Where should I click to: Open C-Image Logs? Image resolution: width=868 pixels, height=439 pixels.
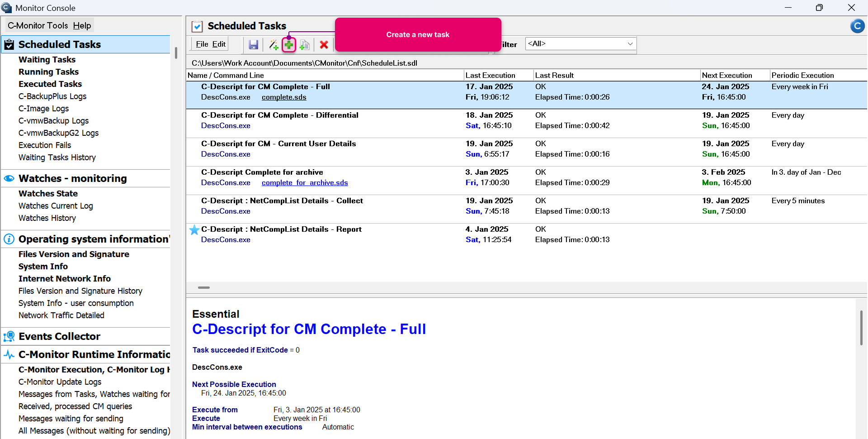(x=43, y=108)
